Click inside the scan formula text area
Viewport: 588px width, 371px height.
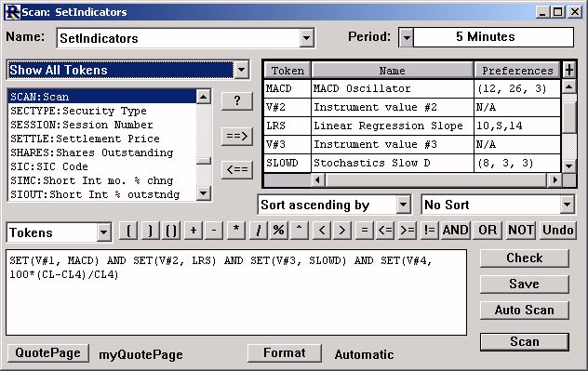236,292
